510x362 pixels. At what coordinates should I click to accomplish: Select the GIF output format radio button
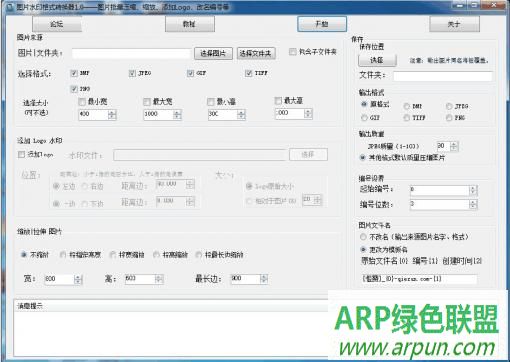point(364,118)
